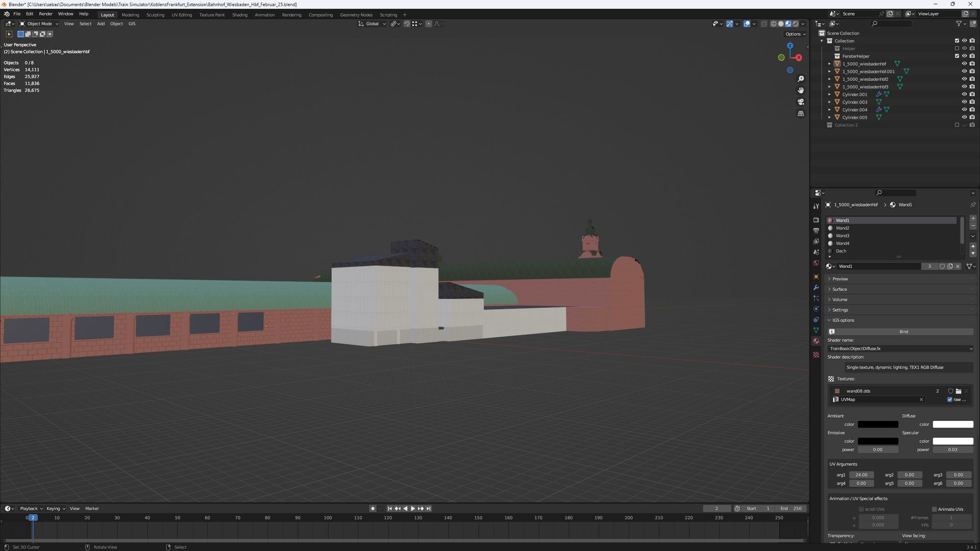Viewport: 980px width, 551px height.
Task: Toggle FensterHelper collection checkbox
Action: click(957, 56)
